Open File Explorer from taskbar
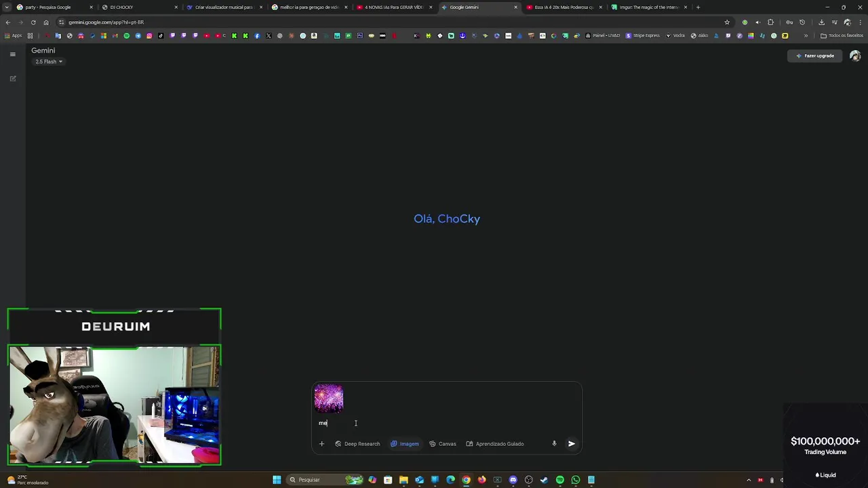Screen dimensions: 868x488 pos(403,480)
